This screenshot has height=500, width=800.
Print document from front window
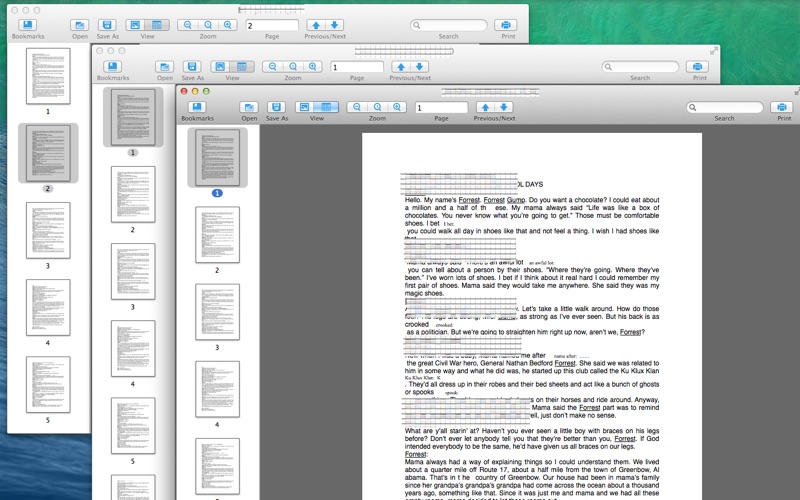coord(782,107)
